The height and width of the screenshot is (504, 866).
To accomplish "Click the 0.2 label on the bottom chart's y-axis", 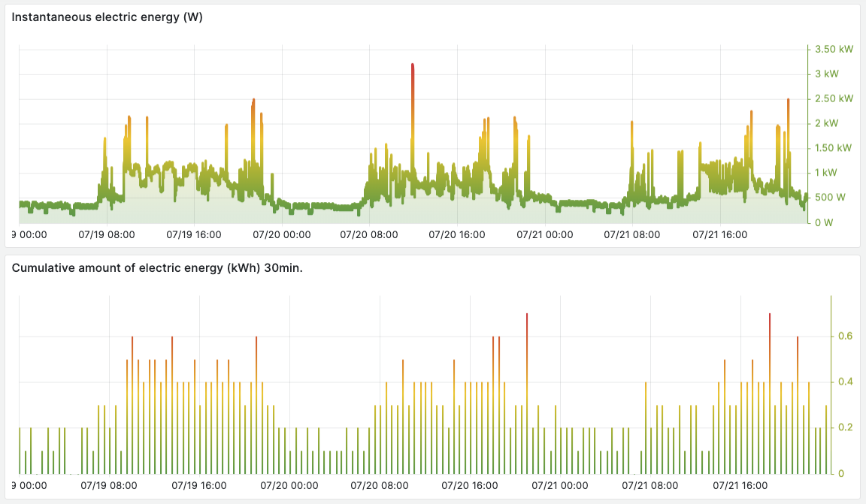I will pyautogui.click(x=846, y=427).
